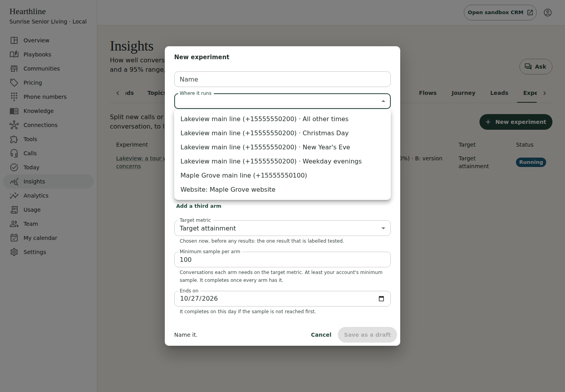Click the My calendar icon
This screenshot has width=565, height=392.
coord(14,238)
